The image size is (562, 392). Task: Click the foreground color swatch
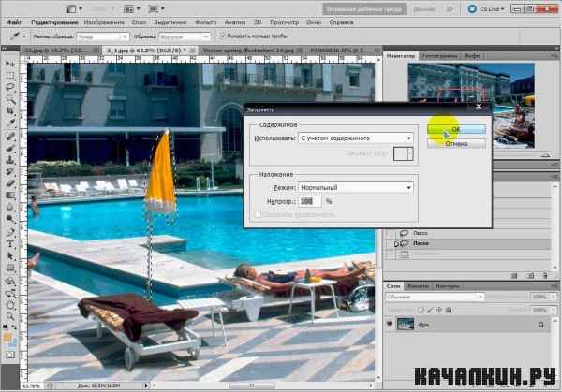click(x=7, y=338)
